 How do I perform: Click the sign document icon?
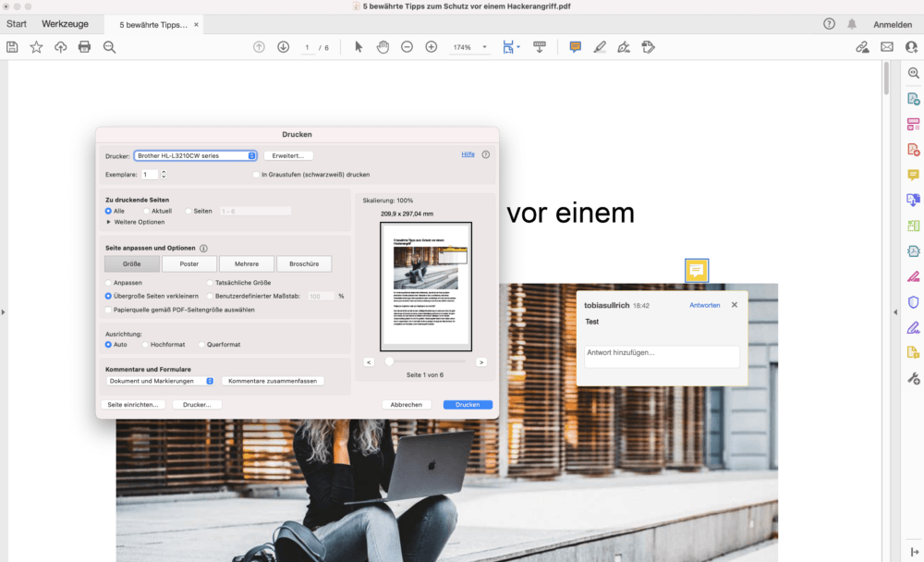624,47
